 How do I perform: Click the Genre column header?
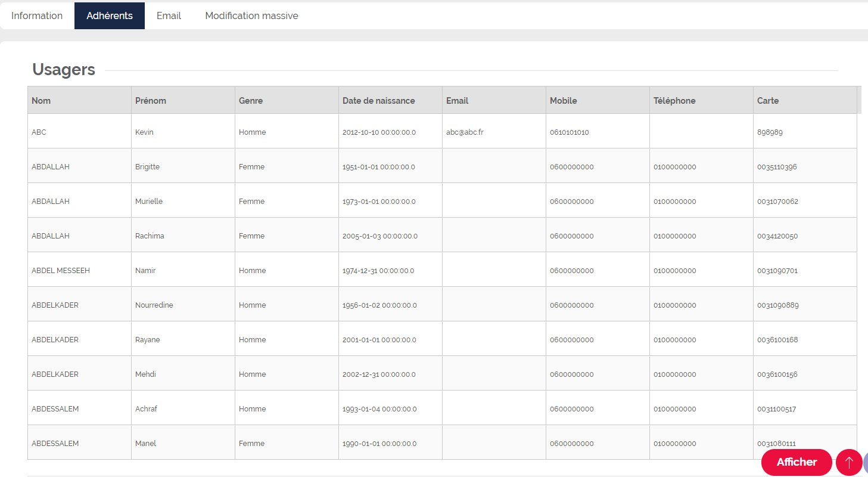click(287, 100)
